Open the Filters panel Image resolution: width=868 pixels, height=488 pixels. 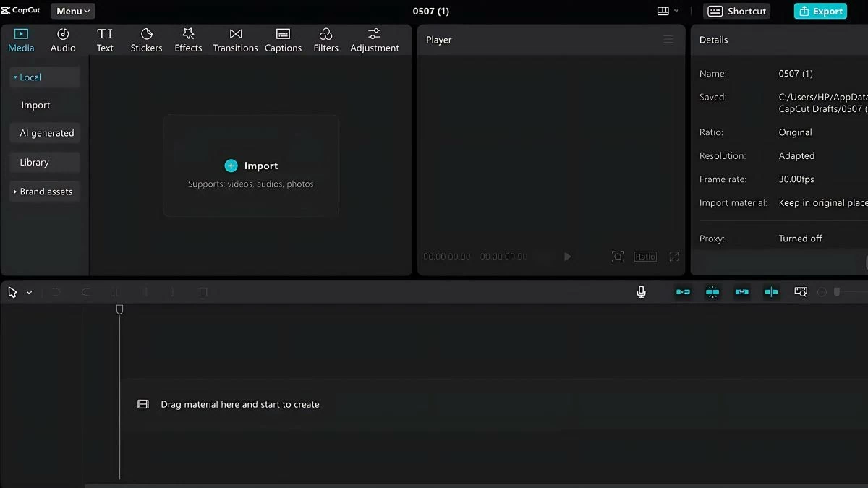point(325,39)
